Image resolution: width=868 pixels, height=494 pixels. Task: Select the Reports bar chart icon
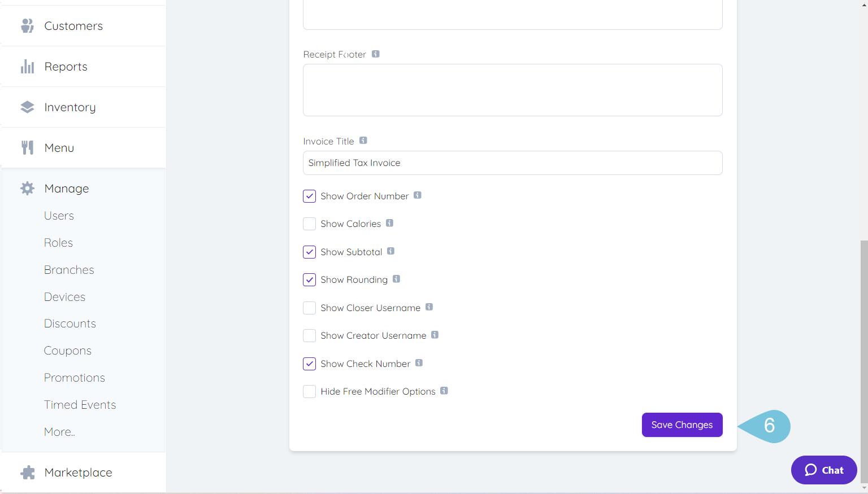(27, 66)
